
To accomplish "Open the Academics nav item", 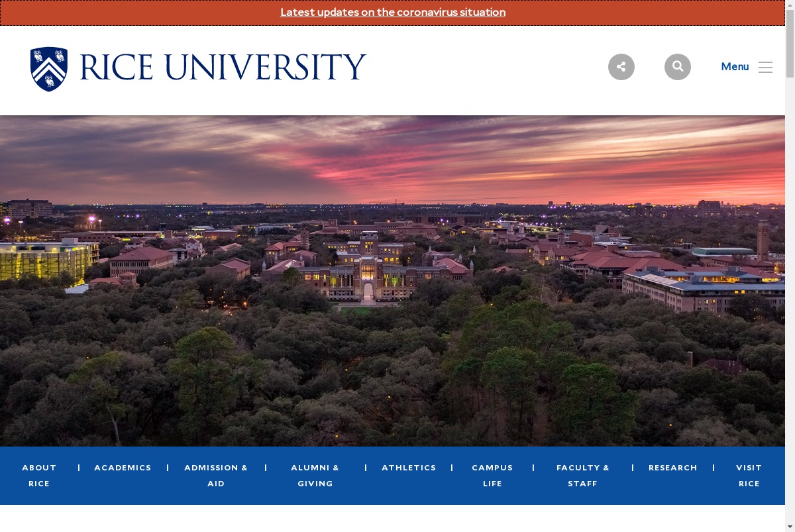I will 123,468.
